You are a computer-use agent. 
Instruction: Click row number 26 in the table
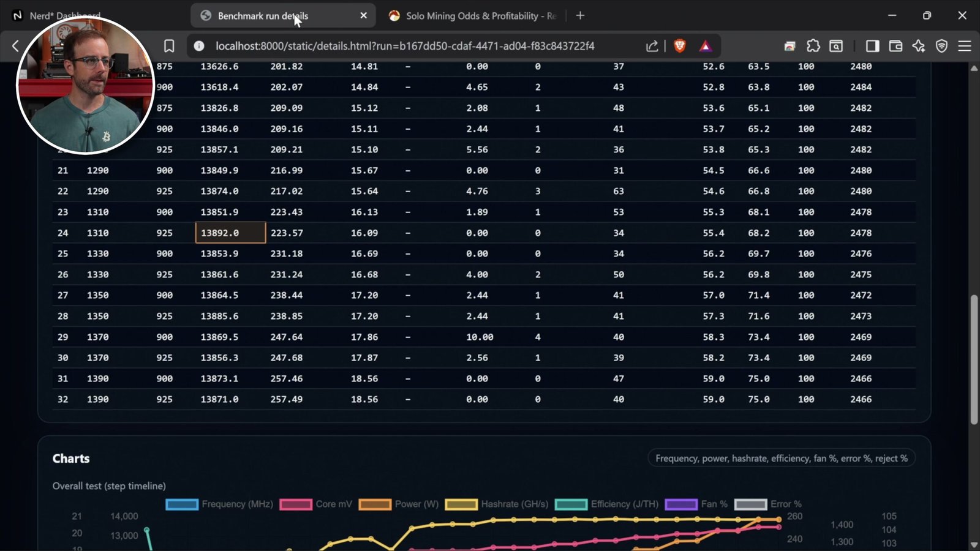pos(63,274)
